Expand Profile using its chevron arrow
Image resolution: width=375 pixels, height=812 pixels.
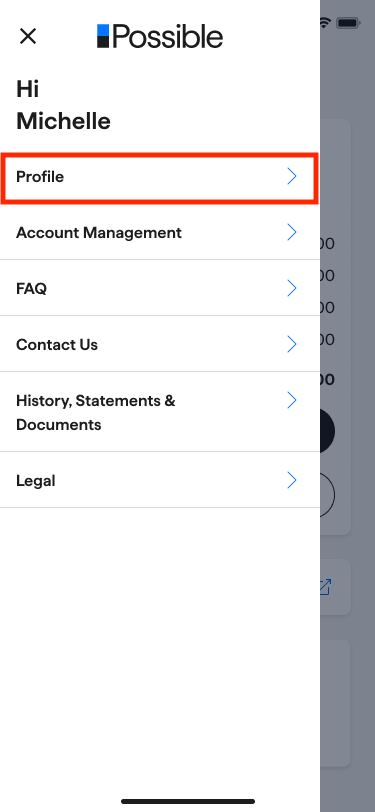[x=292, y=177]
